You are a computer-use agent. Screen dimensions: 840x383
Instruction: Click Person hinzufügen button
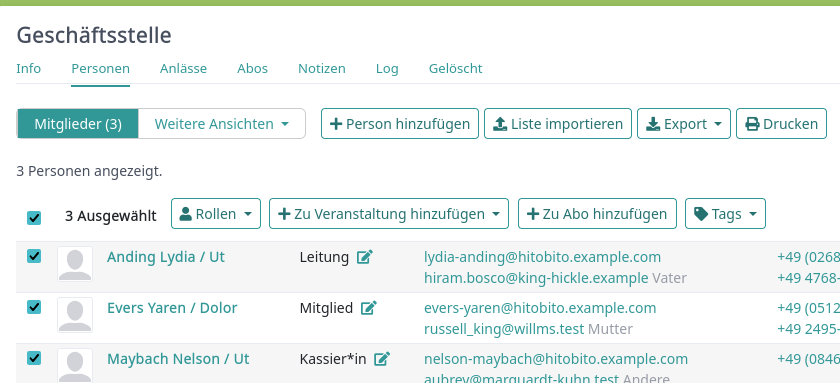(400, 124)
